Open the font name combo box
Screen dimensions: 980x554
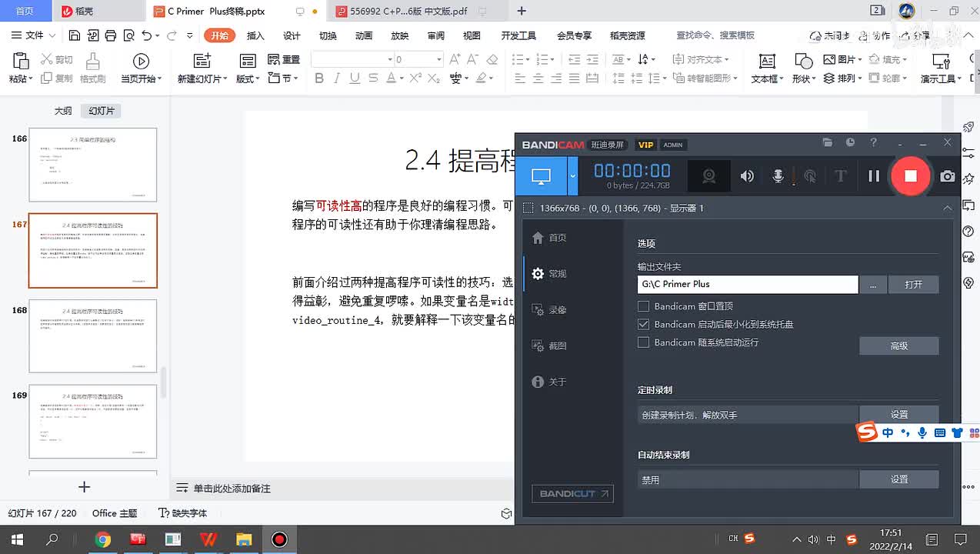tap(353, 59)
